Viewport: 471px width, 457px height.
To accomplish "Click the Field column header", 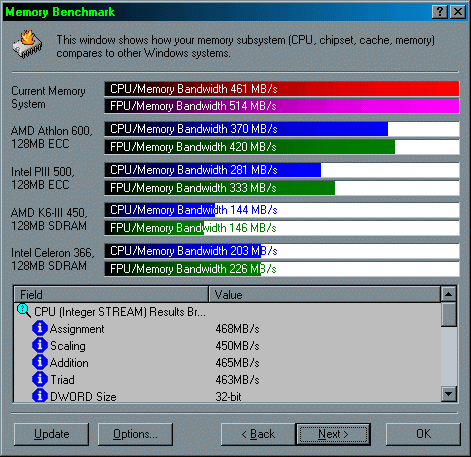I will coord(111,295).
